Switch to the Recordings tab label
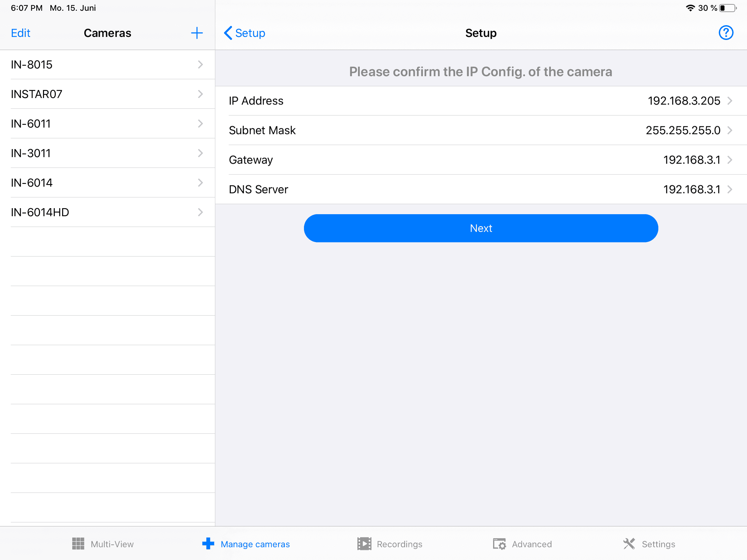 tap(399, 544)
